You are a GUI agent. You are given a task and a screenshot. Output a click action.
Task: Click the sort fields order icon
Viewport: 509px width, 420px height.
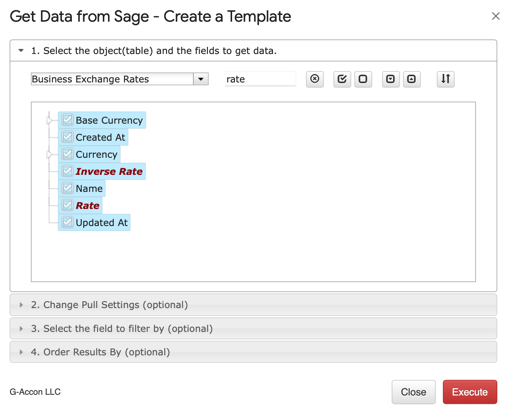[445, 79]
